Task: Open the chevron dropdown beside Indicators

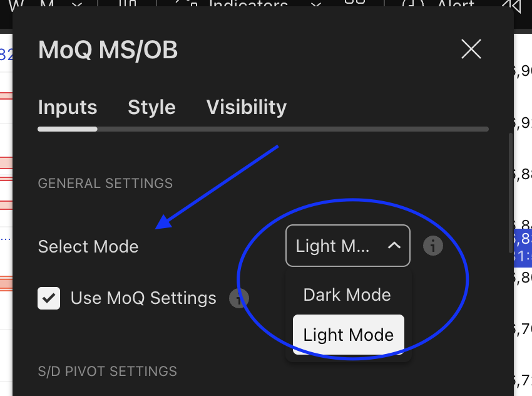Action: 316,5
